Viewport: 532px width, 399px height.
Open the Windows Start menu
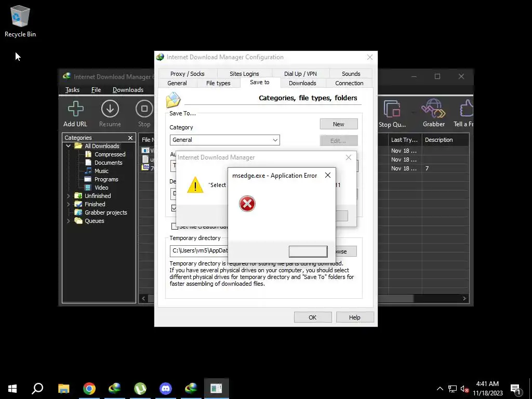coord(12,389)
